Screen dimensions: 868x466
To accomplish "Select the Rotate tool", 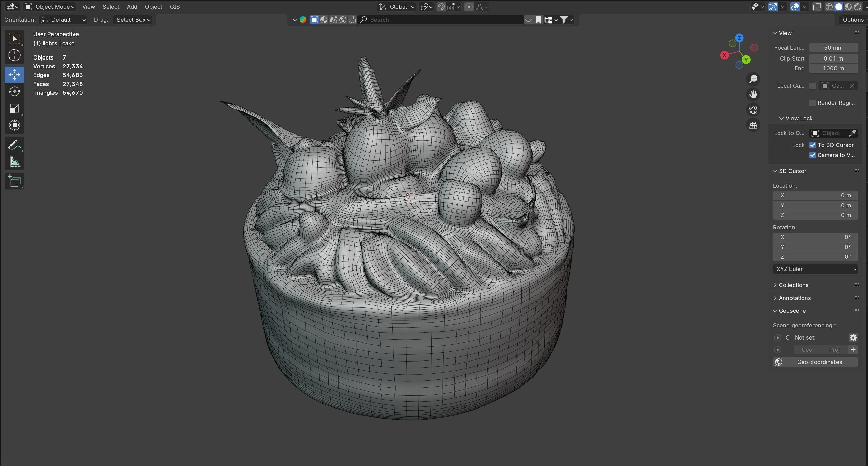I will [x=15, y=91].
